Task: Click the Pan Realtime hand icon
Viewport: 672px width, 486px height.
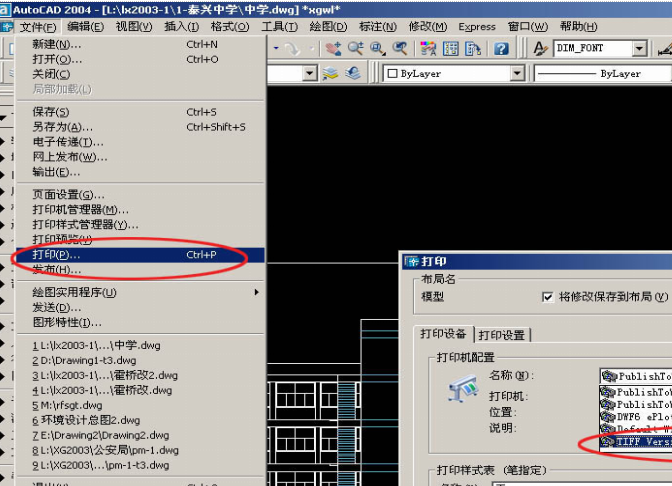Action: [333, 48]
